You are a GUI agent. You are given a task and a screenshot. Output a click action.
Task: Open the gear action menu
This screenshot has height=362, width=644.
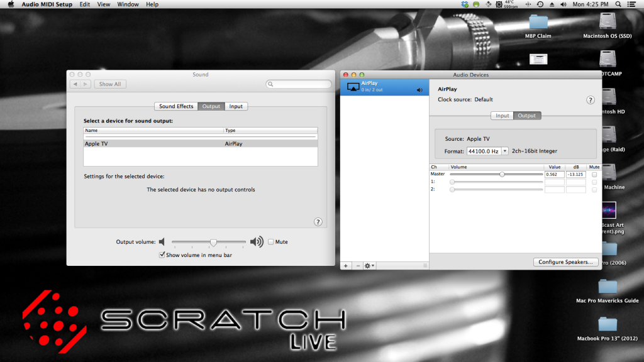369,266
